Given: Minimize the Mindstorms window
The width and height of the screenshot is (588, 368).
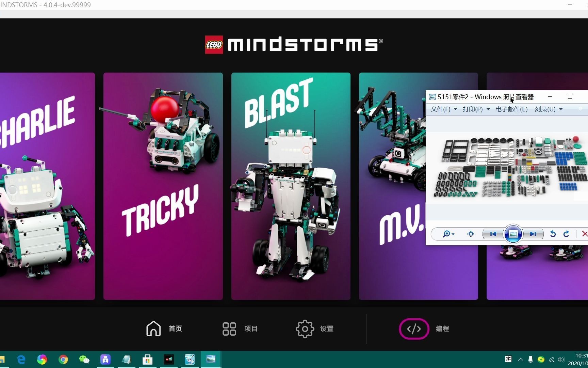Looking at the screenshot, I should [570, 5].
